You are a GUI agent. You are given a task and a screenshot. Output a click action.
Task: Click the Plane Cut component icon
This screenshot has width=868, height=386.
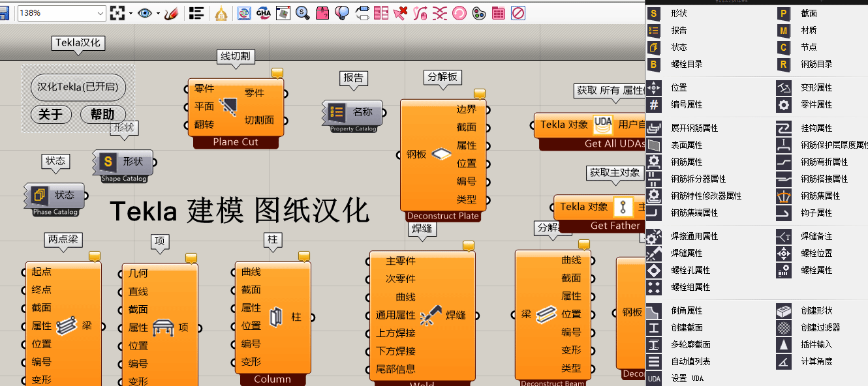228,106
